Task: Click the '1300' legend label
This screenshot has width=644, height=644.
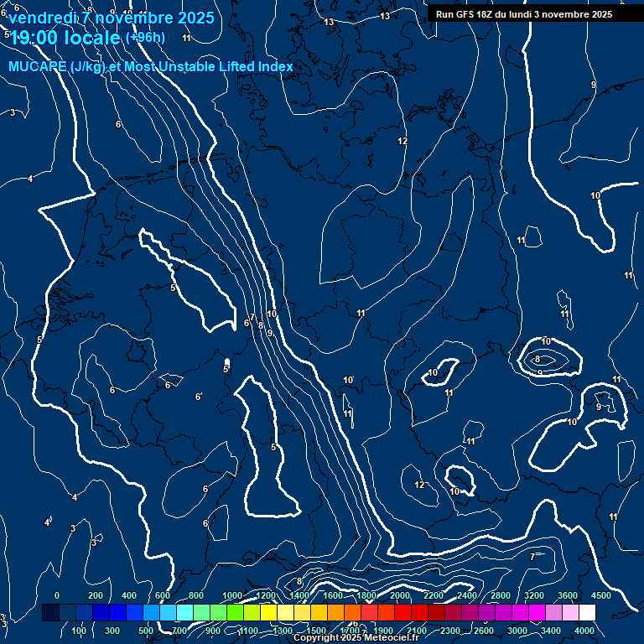Action: pyautogui.click(x=283, y=631)
